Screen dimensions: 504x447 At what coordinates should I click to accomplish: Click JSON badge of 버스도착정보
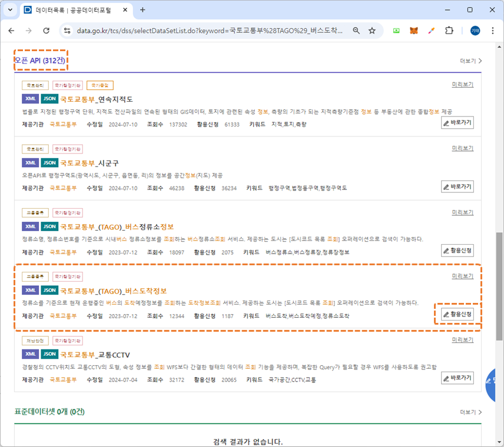tap(49, 290)
